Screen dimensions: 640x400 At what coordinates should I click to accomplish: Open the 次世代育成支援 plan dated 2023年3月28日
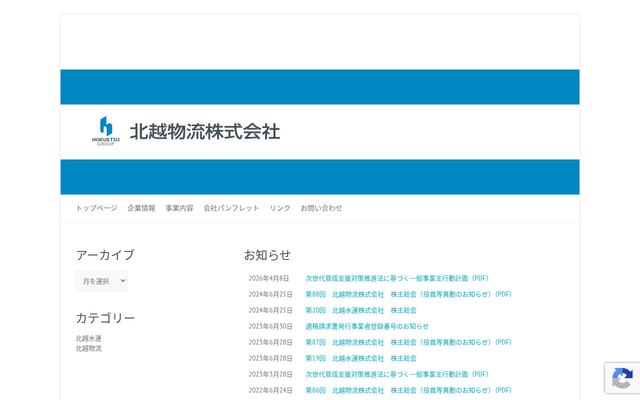click(x=397, y=374)
